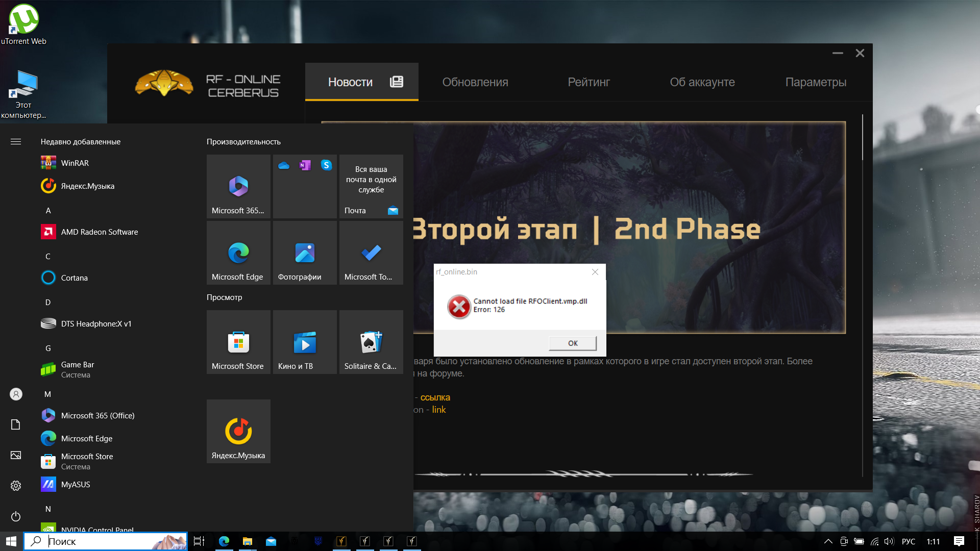Open the Рейтинг tab
The image size is (980, 551).
pyautogui.click(x=589, y=82)
